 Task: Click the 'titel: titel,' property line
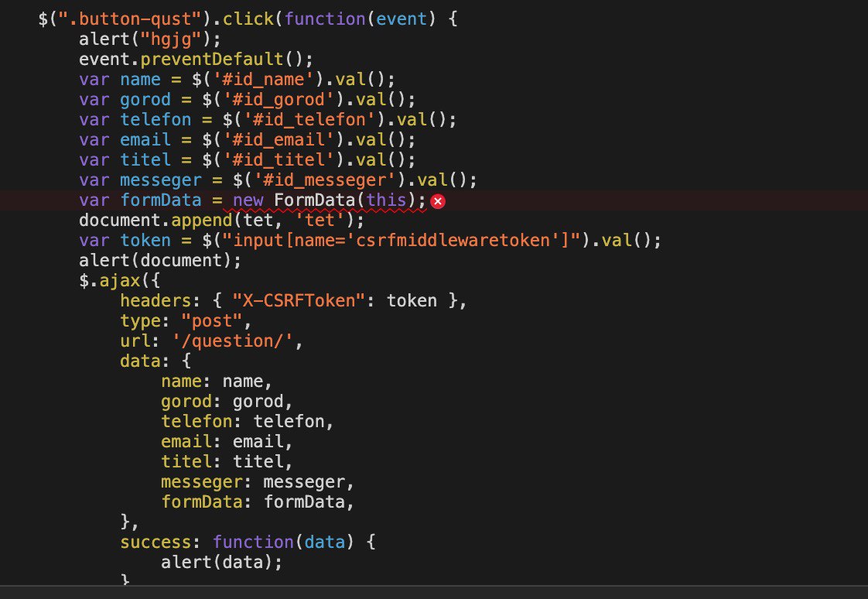tap(227, 462)
